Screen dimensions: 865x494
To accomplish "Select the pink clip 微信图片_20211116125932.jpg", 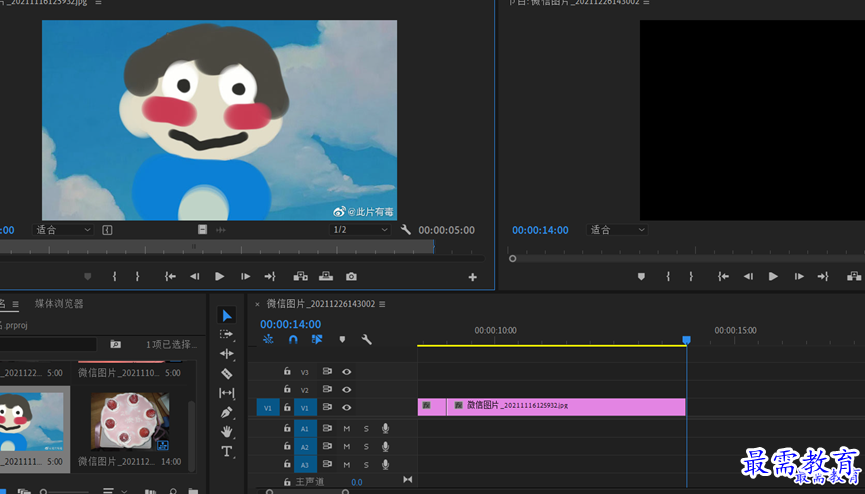I will pyautogui.click(x=565, y=407).
